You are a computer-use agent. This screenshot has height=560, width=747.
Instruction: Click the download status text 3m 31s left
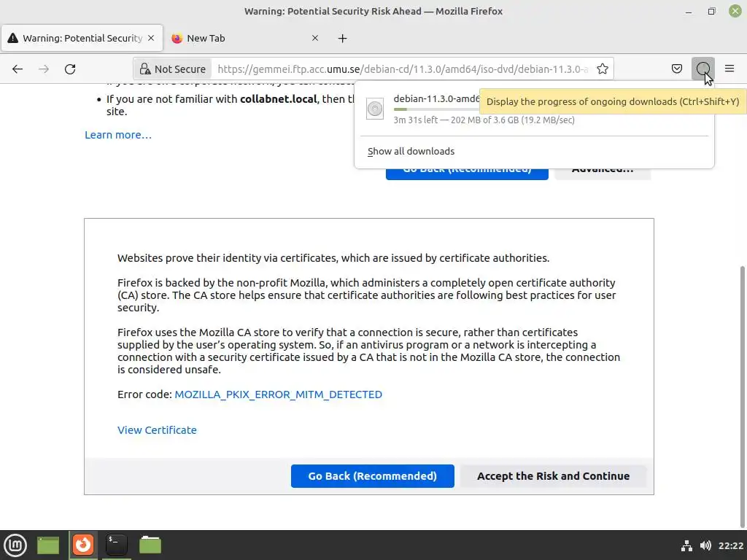coord(484,120)
